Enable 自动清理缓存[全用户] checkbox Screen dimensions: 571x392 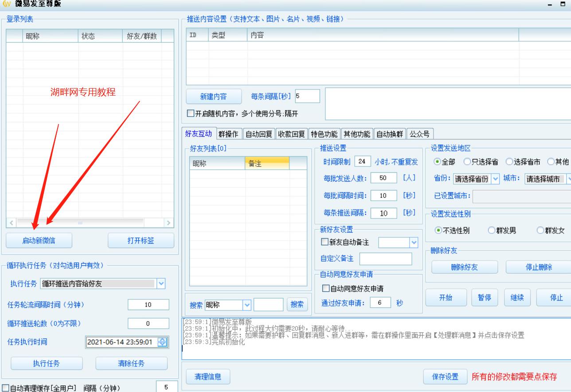pos(5,388)
